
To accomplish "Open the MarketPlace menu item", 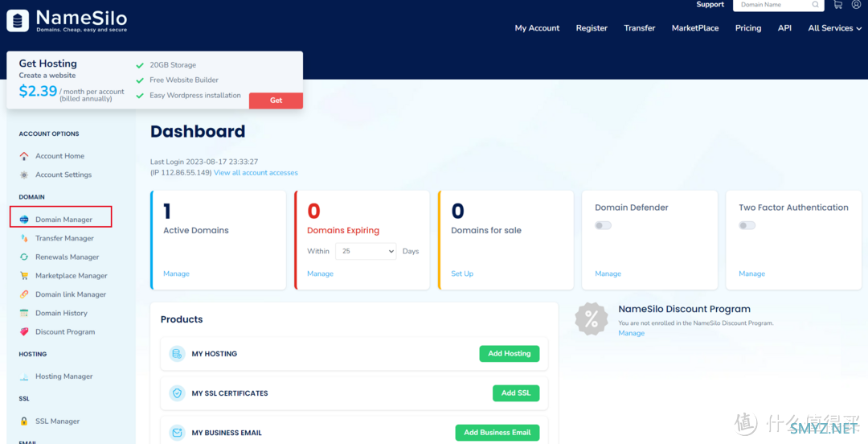I will point(694,28).
